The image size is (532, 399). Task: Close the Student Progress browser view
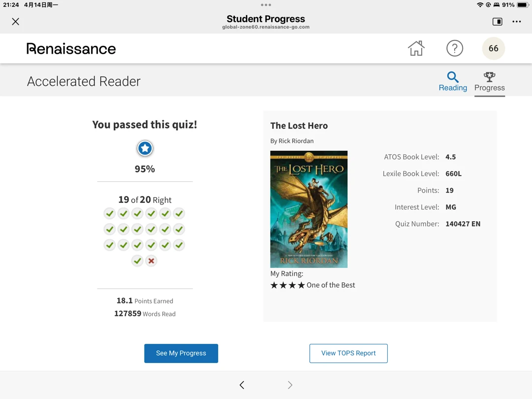point(15,22)
